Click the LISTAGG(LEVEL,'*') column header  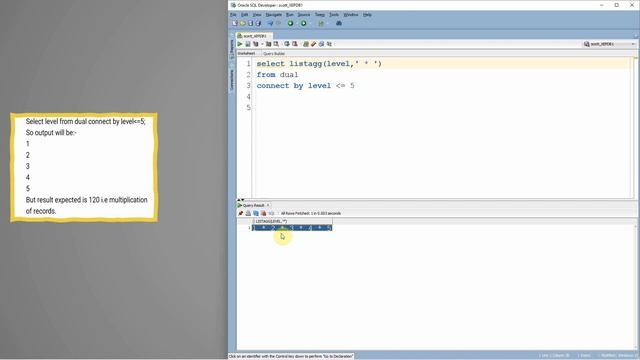(x=293, y=221)
